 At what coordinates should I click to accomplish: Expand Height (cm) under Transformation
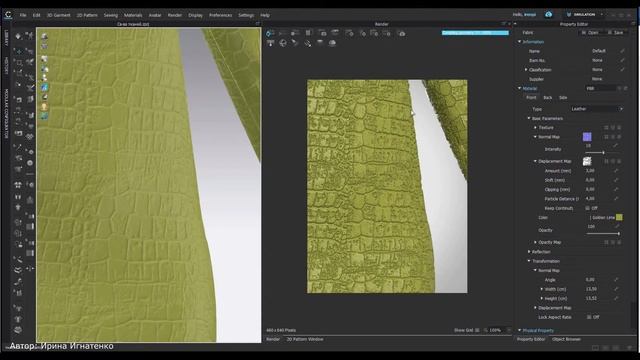coord(542,298)
